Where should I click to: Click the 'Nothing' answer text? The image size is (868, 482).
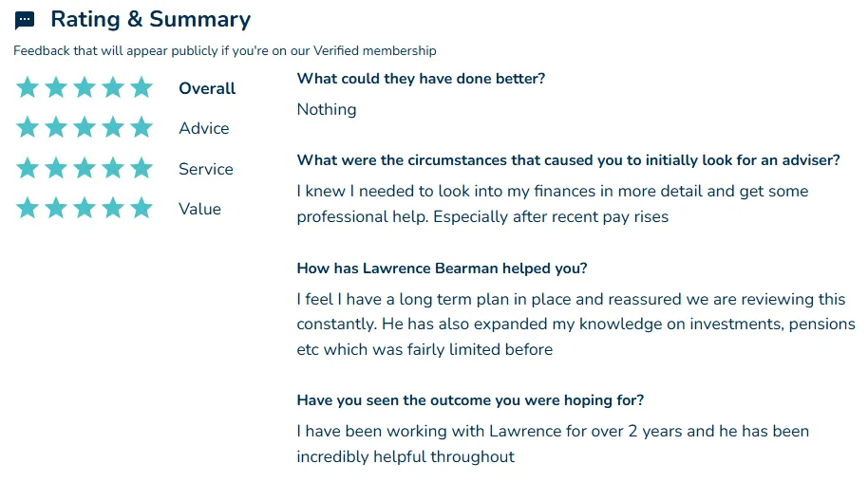point(327,109)
